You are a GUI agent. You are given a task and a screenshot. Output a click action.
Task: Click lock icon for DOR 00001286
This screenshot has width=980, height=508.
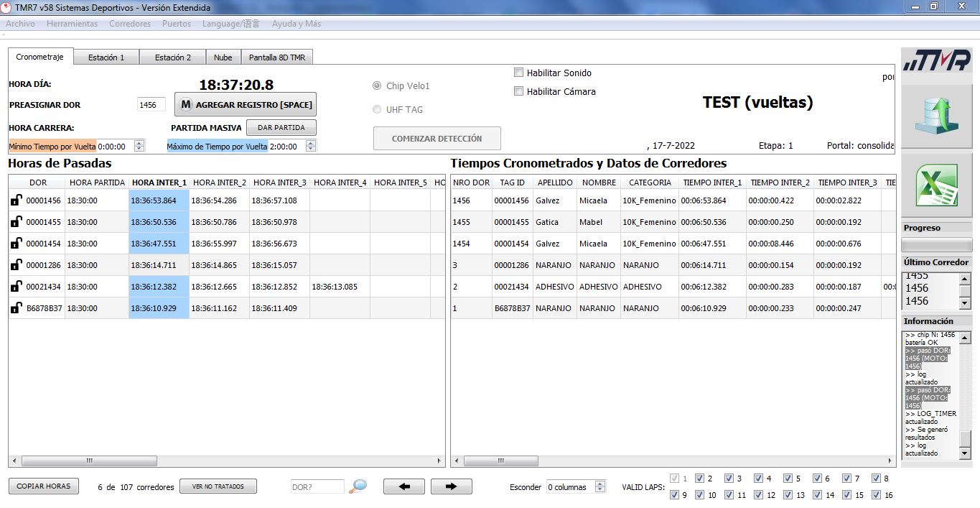point(16,265)
